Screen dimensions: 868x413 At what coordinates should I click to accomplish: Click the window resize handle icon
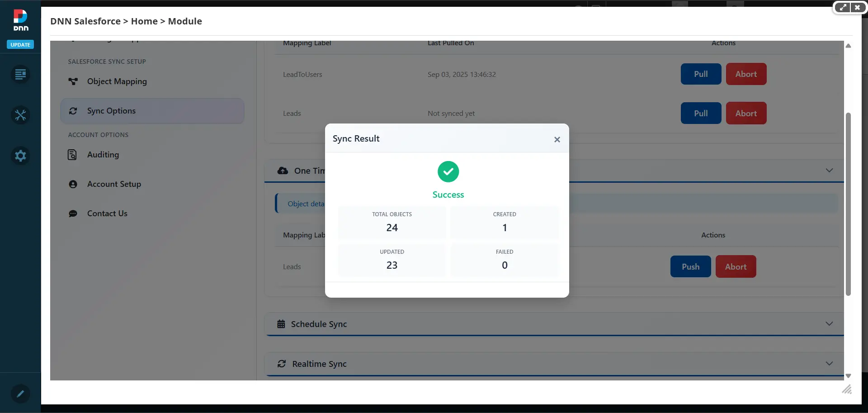click(x=847, y=389)
